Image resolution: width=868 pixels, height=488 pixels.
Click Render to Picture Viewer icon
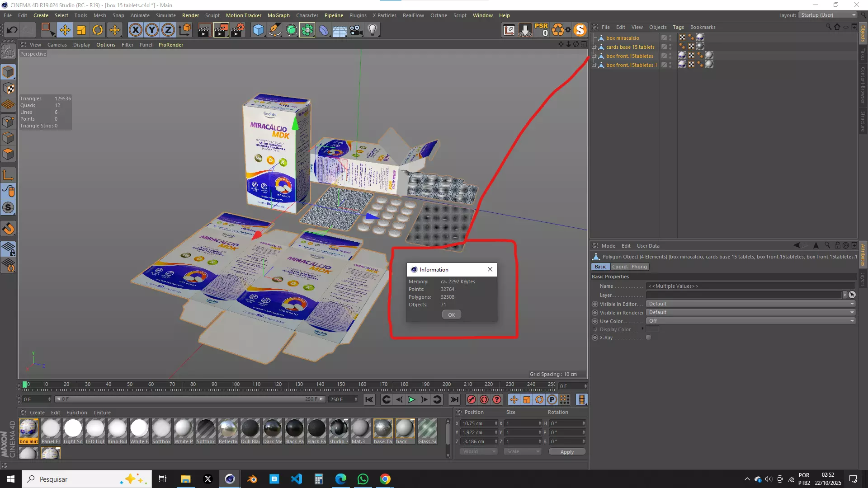(221, 30)
